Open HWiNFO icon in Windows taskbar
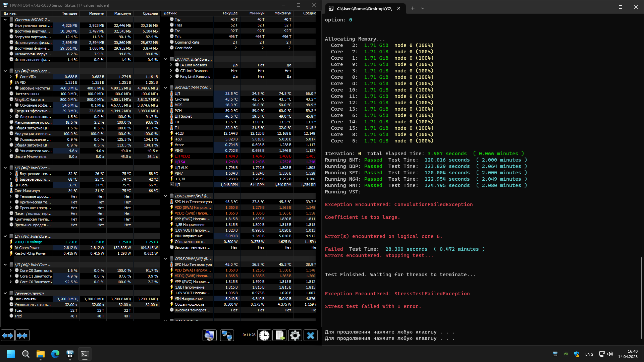644x362 pixels. 70,354
